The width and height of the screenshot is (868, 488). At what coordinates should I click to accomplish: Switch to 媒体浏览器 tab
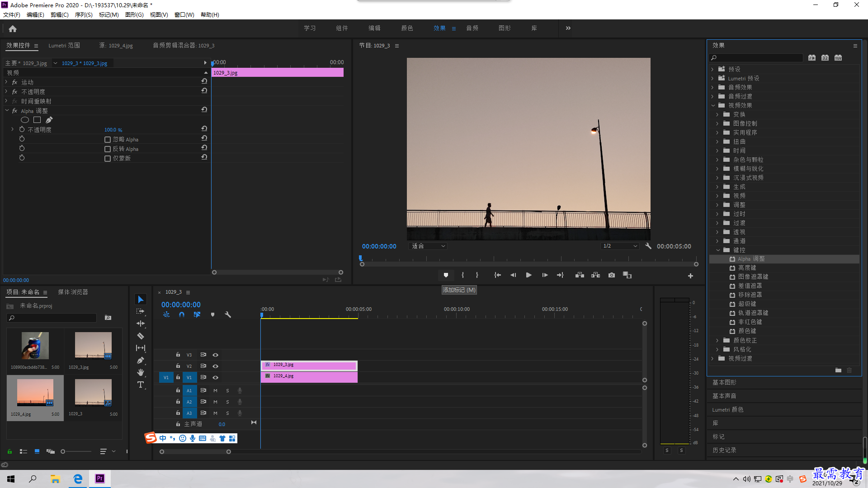73,292
